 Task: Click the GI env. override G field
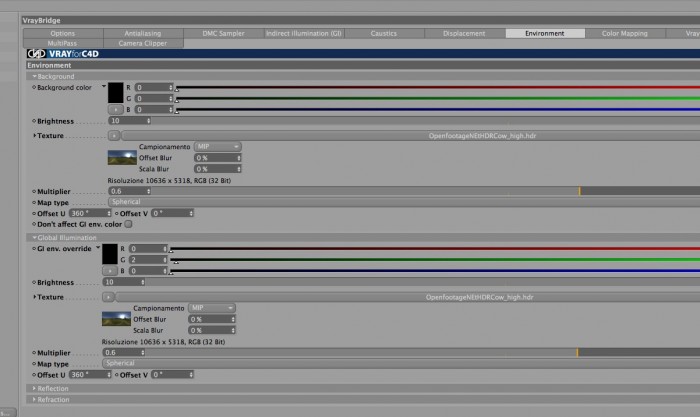pyautogui.click(x=148, y=260)
